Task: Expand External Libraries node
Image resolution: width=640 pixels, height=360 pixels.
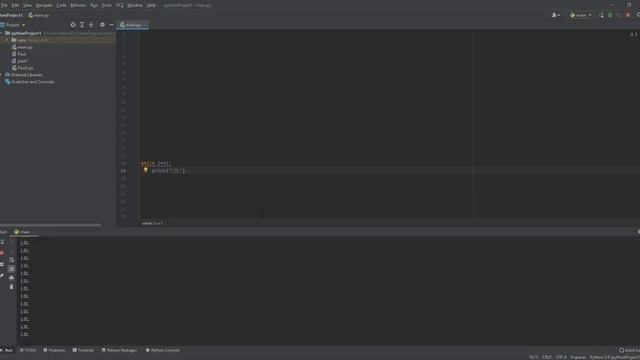Action: point(2,75)
